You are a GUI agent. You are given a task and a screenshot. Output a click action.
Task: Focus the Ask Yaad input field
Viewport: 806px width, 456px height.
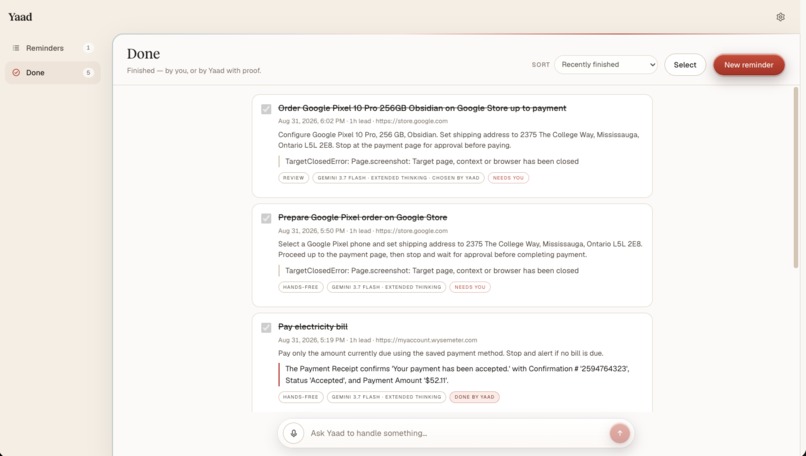tap(457, 433)
